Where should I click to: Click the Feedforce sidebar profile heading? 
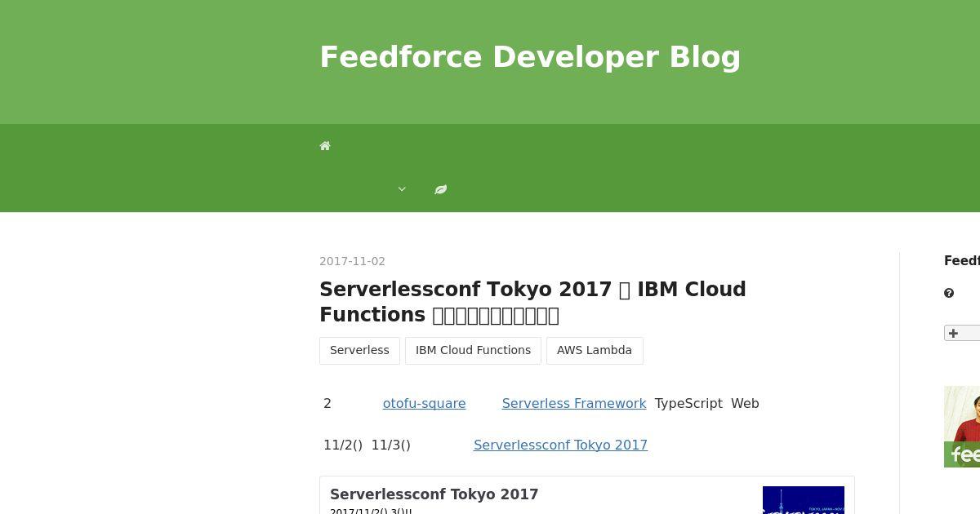962,261
